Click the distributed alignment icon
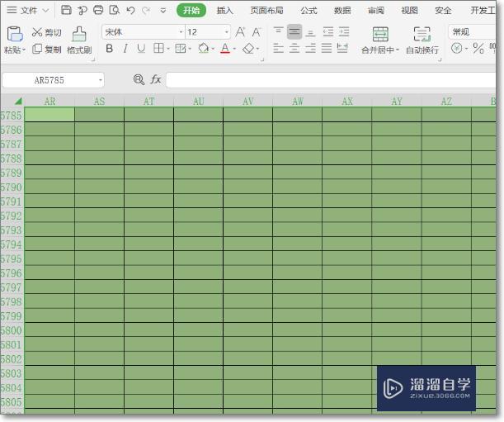504x422 pixels. tap(342, 48)
